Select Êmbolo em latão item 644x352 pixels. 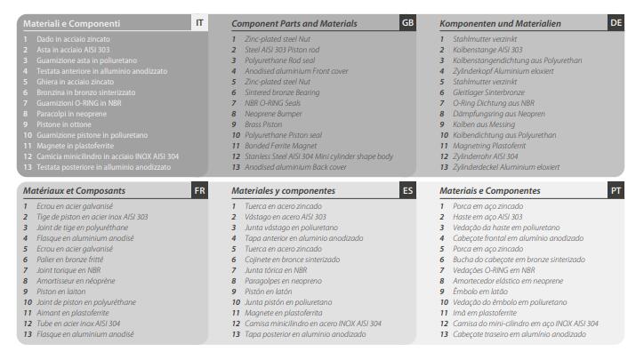pos(480,292)
